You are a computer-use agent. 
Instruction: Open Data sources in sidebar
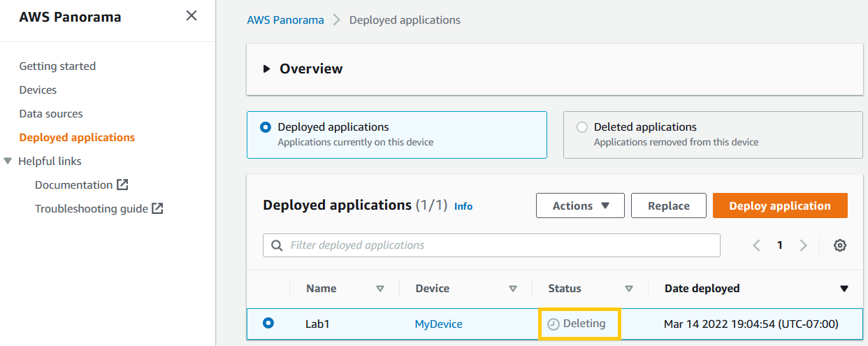click(x=51, y=113)
